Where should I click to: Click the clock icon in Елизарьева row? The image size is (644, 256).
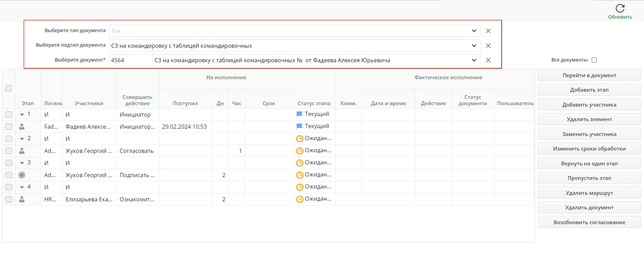pyautogui.click(x=300, y=199)
